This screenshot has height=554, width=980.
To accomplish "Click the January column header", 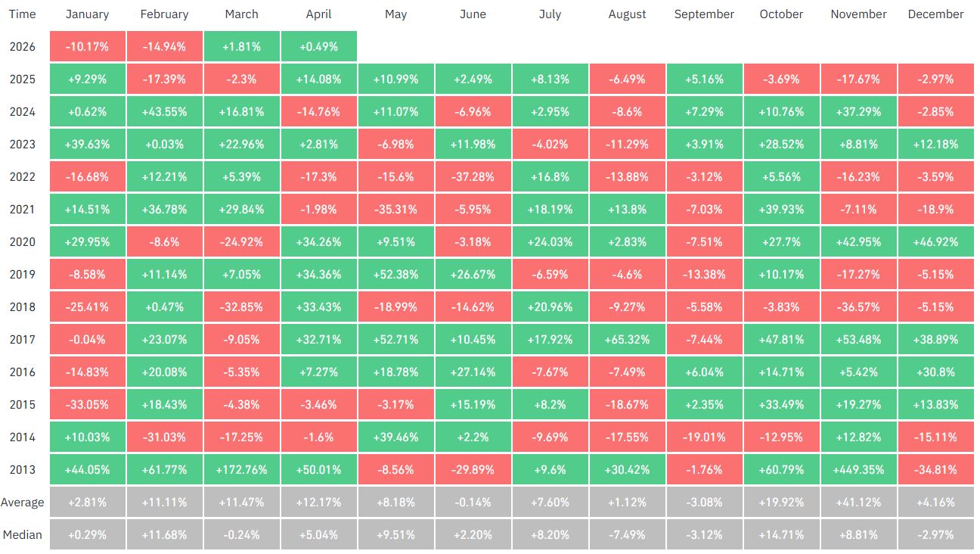I will tap(87, 14).
